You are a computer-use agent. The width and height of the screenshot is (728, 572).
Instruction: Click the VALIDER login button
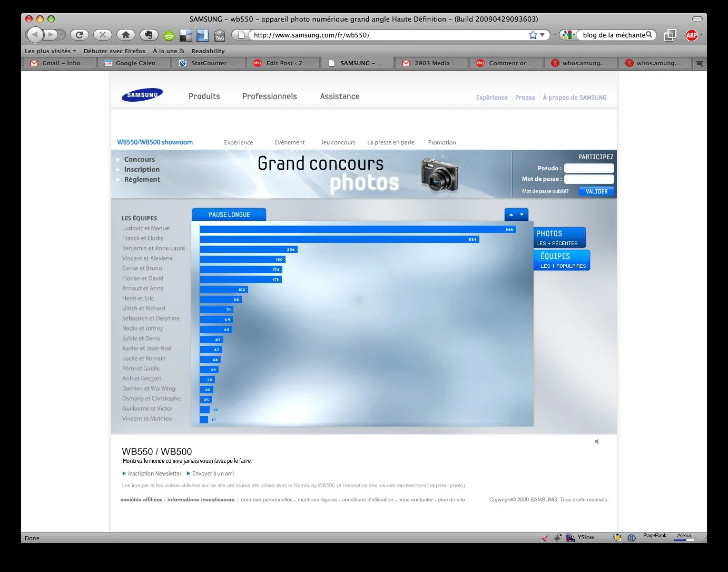(x=597, y=191)
